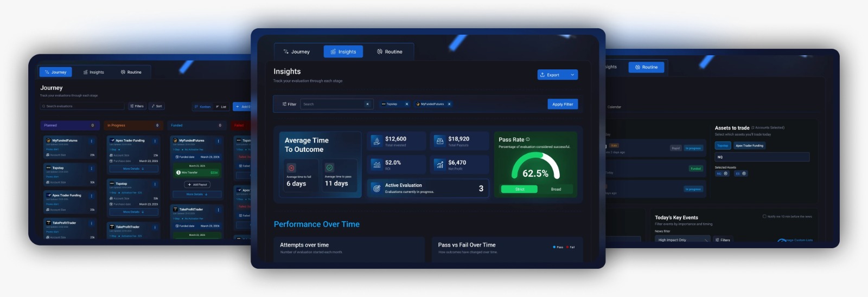Click Add Payout button
The image size is (868, 297).
point(197,184)
